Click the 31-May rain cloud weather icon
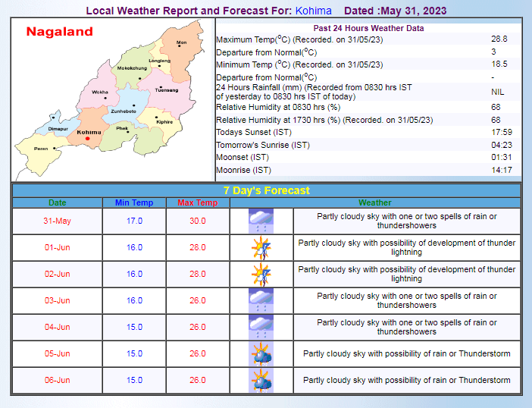This screenshot has height=408, width=532. point(261,221)
